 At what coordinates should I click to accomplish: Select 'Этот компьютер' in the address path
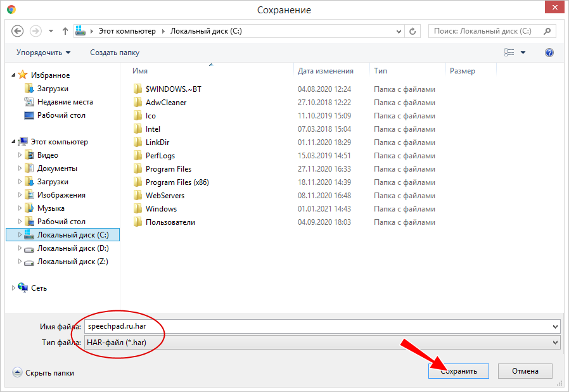(x=127, y=31)
